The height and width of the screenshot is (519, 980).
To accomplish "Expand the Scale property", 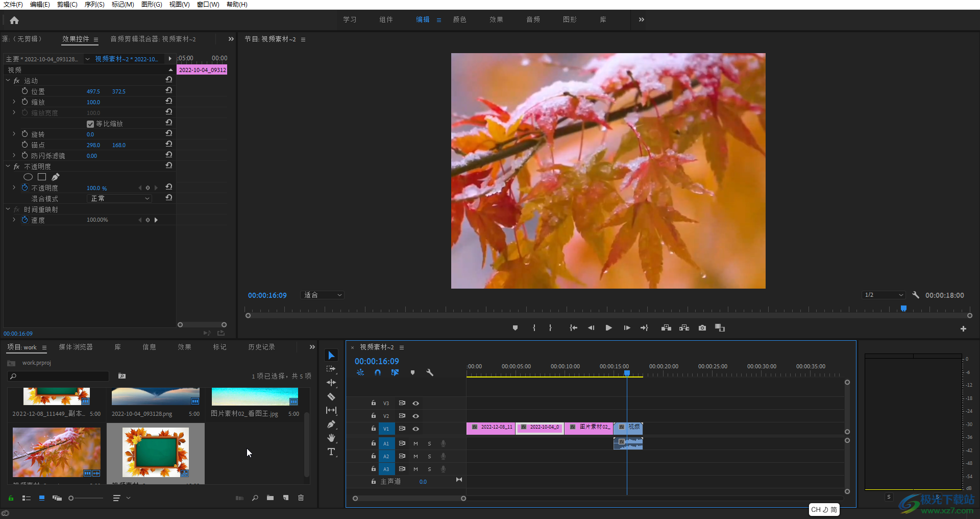I will 14,102.
